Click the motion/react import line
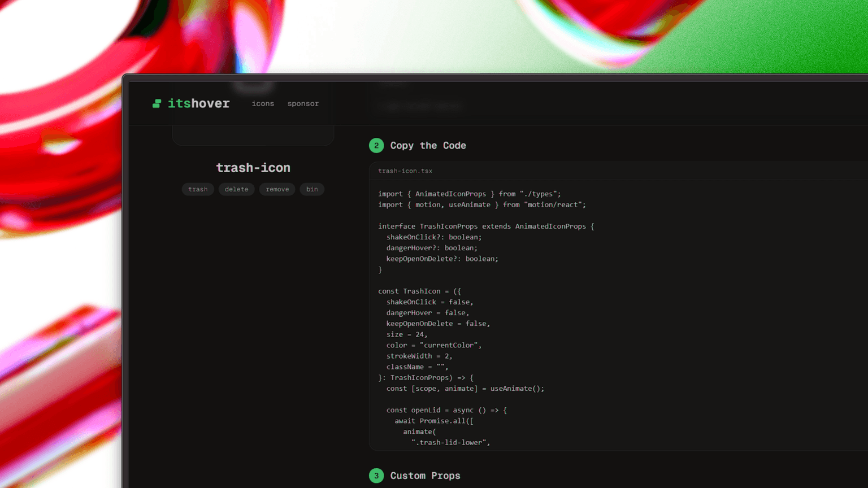The image size is (868, 488). click(481, 204)
